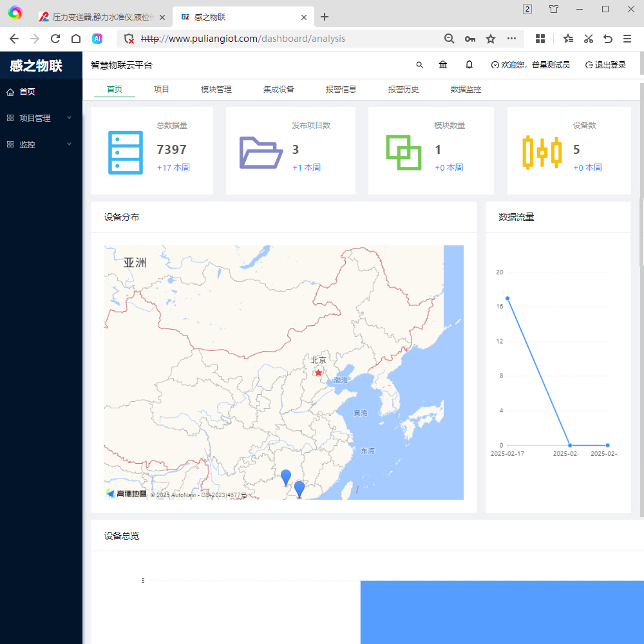Open the notification bell icon
Image resolution: width=644 pixels, height=644 pixels.
point(469,65)
